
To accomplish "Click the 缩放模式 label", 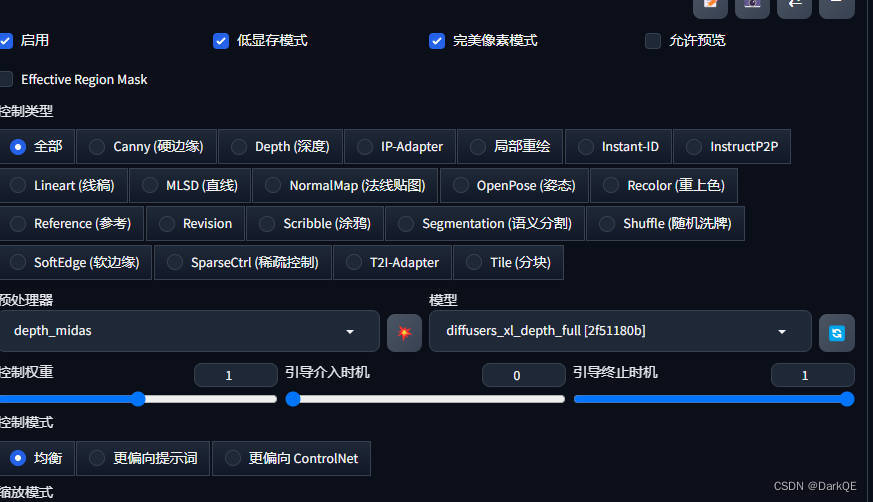I will (x=26, y=493).
